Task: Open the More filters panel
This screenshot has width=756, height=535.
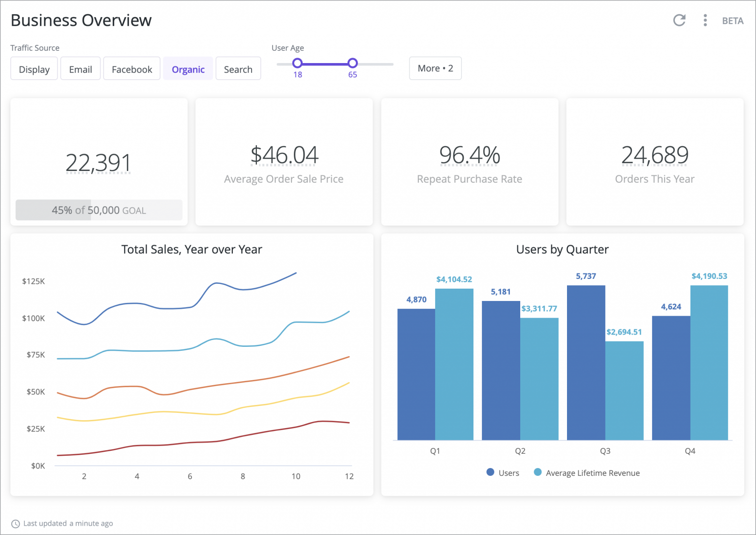Action: click(435, 68)
